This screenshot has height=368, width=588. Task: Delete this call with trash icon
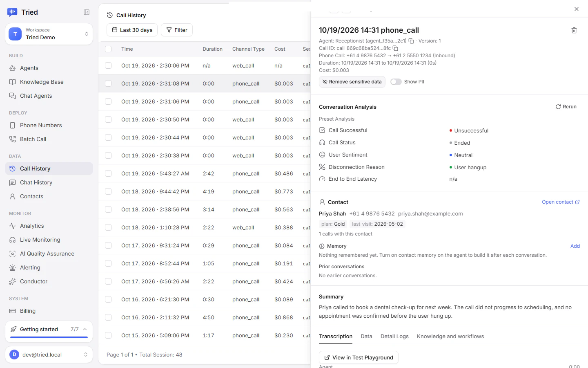(574, 30)
